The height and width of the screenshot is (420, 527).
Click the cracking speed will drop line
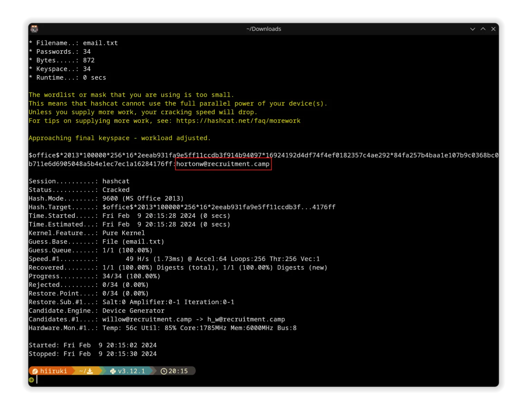(x=143, y=112)
